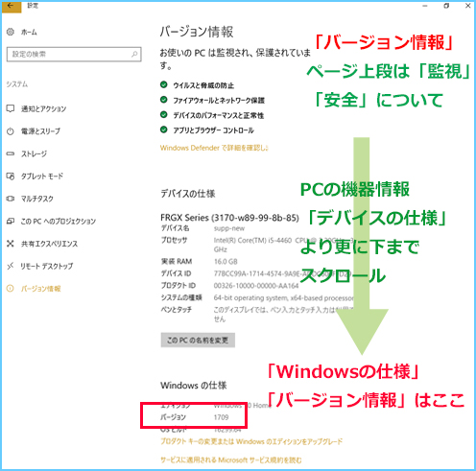Click 64-bit operating system value
This screenshot has width=476, height=471.
click(283, 297)
